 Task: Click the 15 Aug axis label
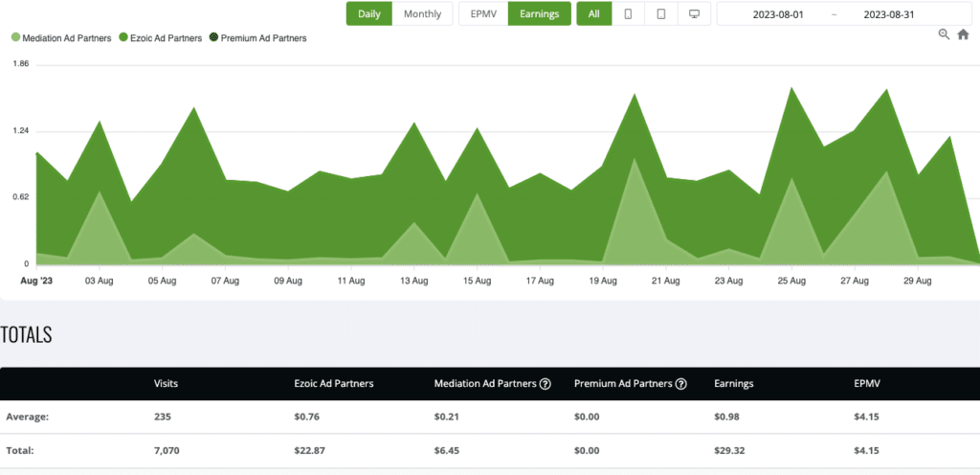[x=477, y=282]
